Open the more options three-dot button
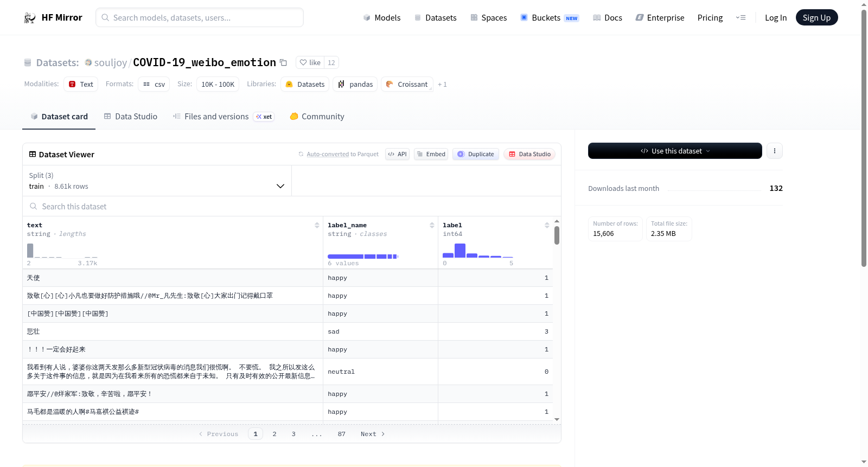 click(775, 151)
